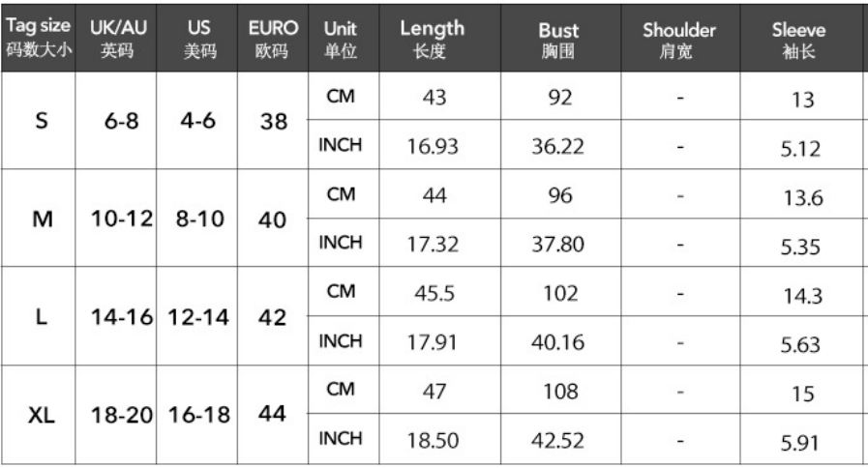
Task: Click the sleeve value 5.91
Action: click(x=800, y=443)
